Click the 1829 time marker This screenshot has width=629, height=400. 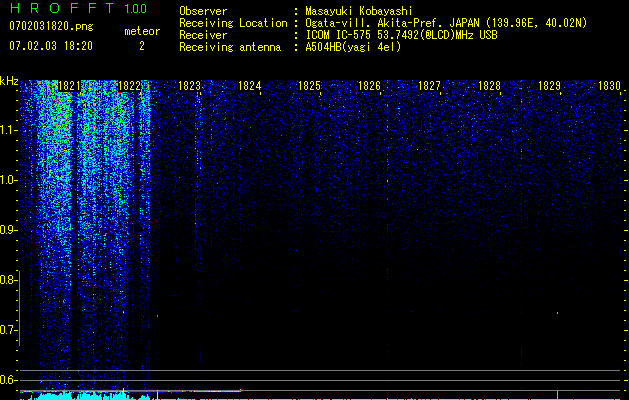click(x=549, y=86)
